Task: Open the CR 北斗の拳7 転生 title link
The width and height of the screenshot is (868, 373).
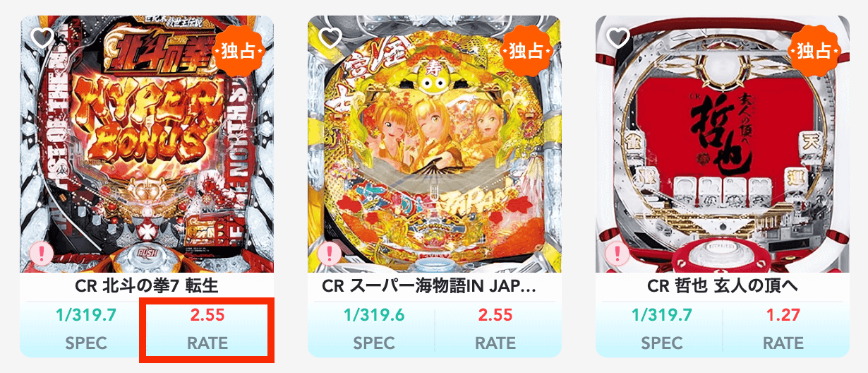Action: point(147,287)
